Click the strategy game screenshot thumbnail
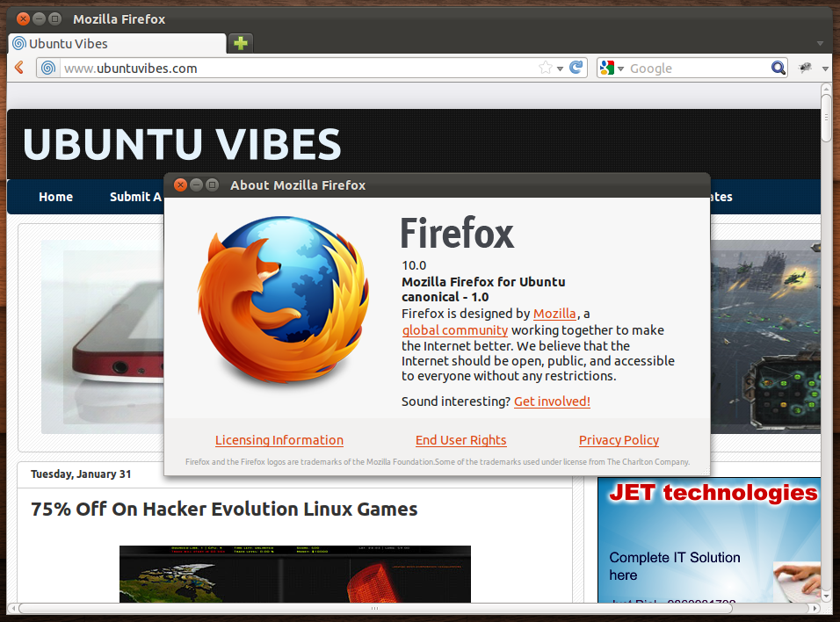Image resolution: width=840 pixels, height=622 pixels. tap(765, 336)
